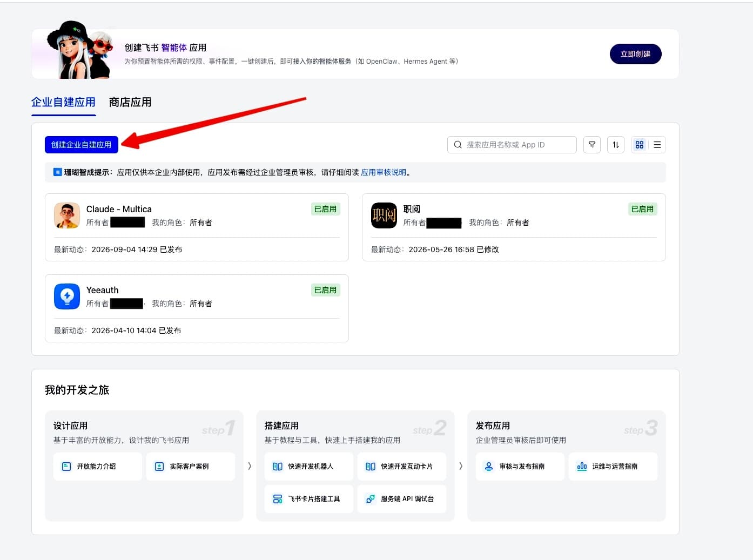This screenshot has width=753, height=560.
Task: Open 快速开发机器人 guide
Action: coord(309,467)
